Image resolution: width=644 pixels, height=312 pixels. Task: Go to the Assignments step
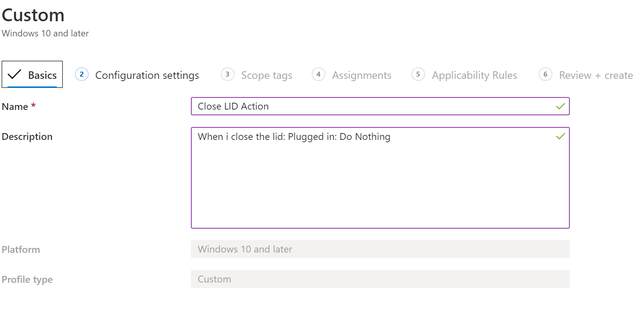[362, 75]
